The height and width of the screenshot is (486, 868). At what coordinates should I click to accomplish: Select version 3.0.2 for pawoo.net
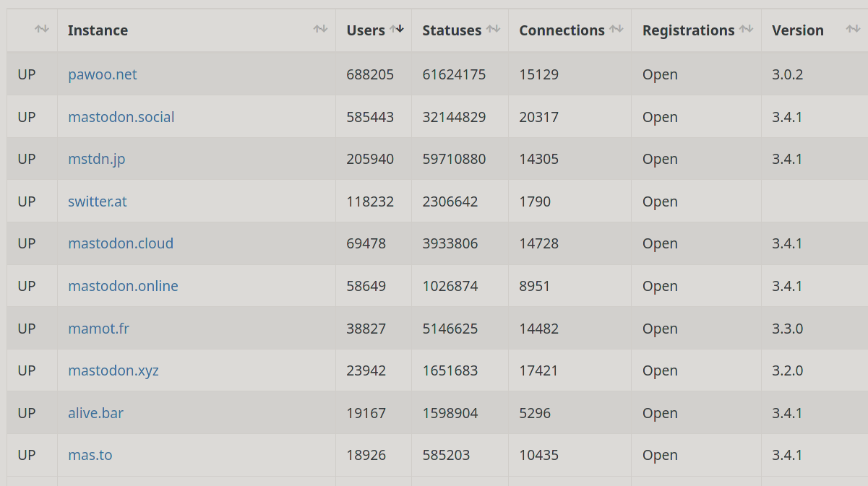point(787,74)
